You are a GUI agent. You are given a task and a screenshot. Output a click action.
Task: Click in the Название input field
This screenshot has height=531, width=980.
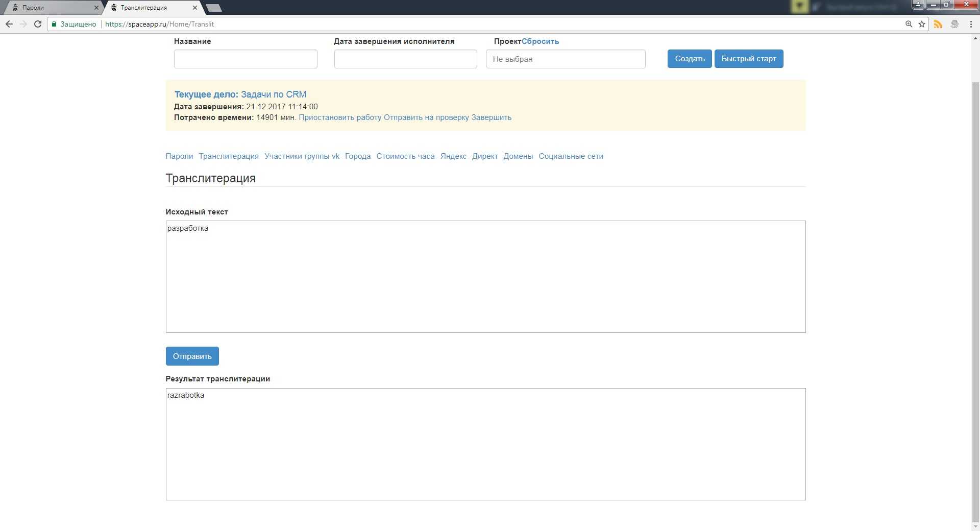coord(246,59)
